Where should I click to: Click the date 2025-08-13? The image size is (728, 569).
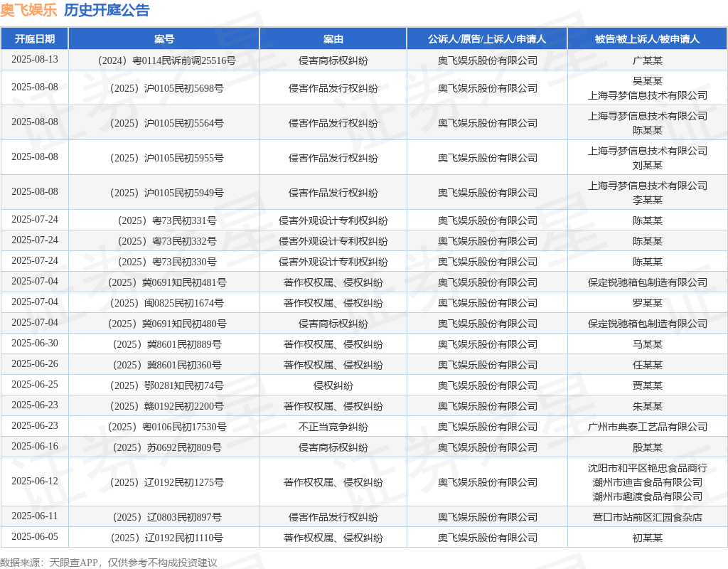tap(35, 60)
